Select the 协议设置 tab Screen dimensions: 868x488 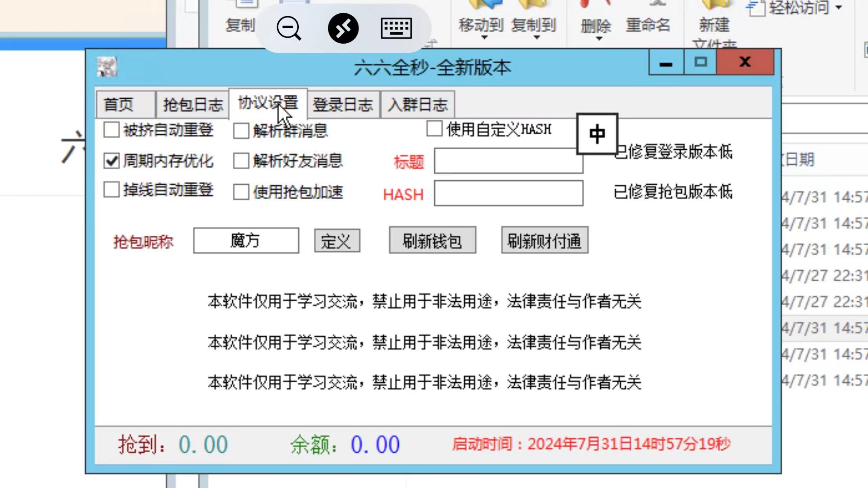point(268,103)
